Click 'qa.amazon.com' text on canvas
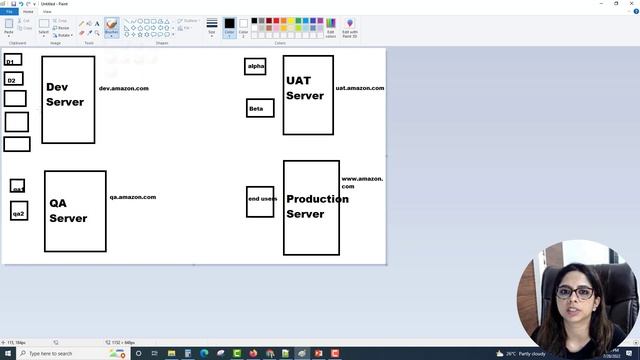 pos(133,197)
